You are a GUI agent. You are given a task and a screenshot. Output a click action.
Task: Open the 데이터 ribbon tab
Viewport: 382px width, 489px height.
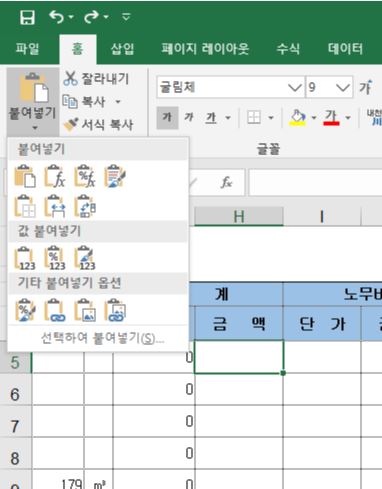coord(345,49)
